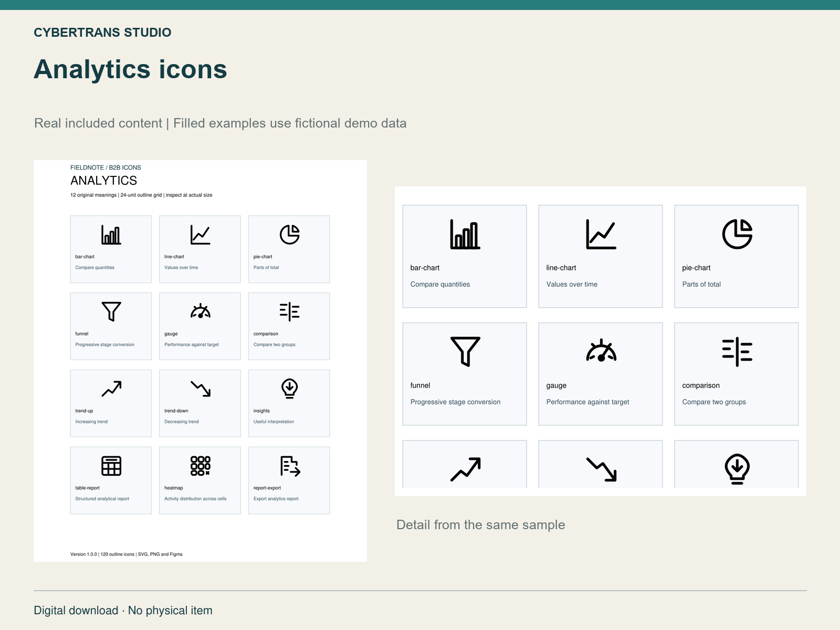Click the "Useful interpretation" description under insights
This screenshot has height=630, width=840.
274,422
